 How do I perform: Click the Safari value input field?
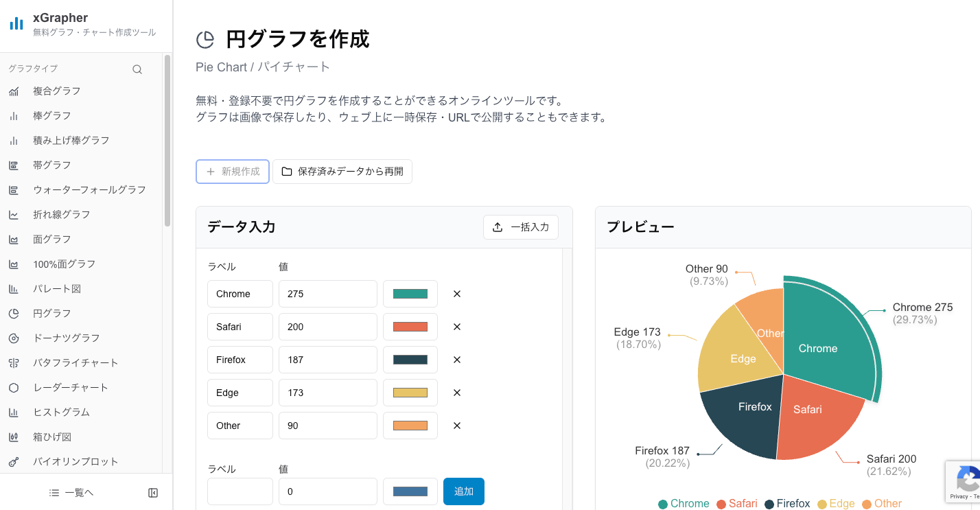[x=327, y=327]
